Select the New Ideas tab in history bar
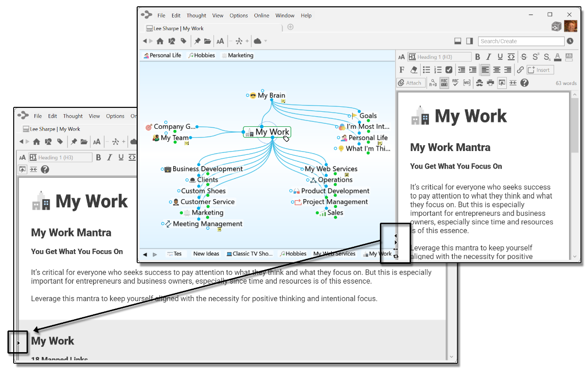The height and width of the screenshot is (374, 588). (206, 254)
